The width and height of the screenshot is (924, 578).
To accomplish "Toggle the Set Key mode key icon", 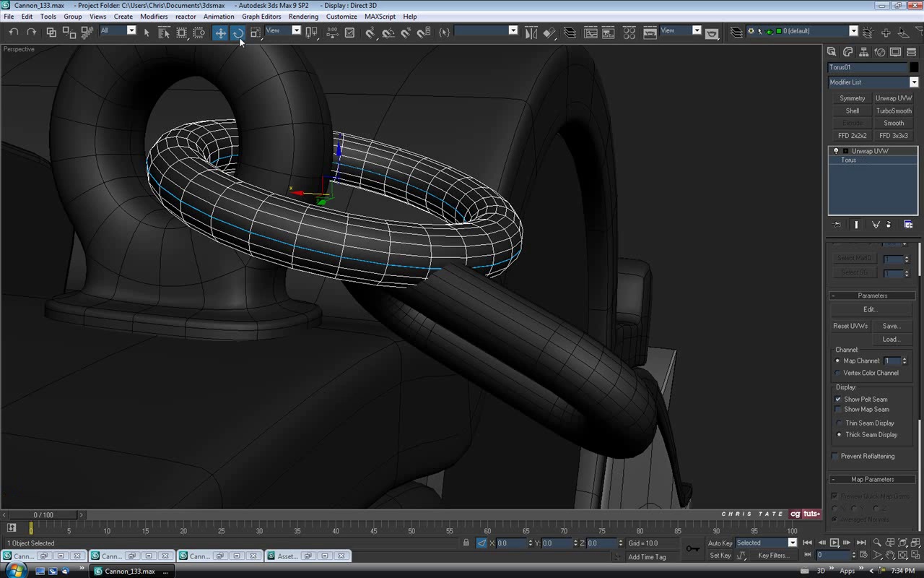I will pos(692,549).
